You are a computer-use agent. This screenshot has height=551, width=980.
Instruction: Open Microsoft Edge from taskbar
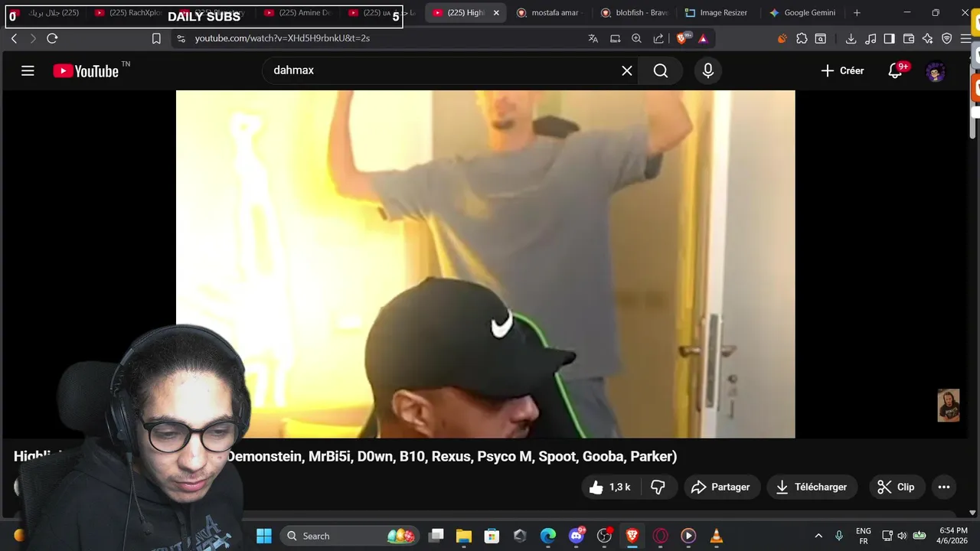click(548, 536)
